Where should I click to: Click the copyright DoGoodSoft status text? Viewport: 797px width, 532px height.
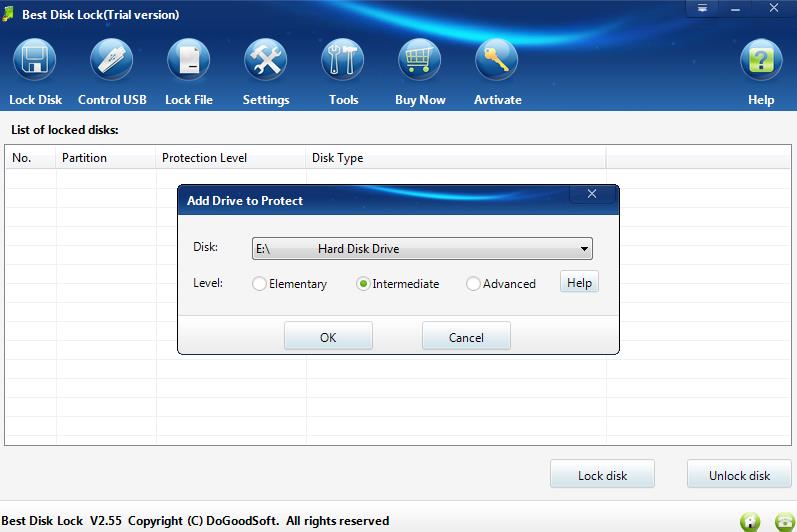(195, 521)
